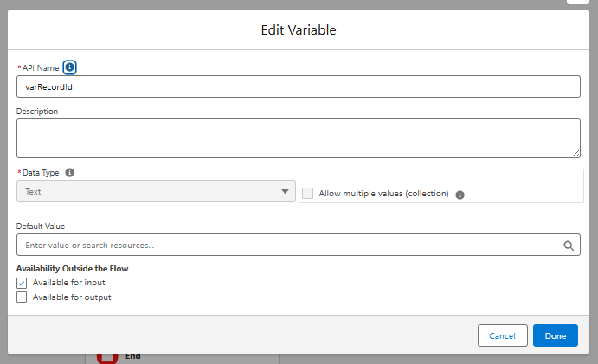Uncheck the Available for input checkbox
The height and width of the screenshot is (364, 598).
tap(22, 283)
